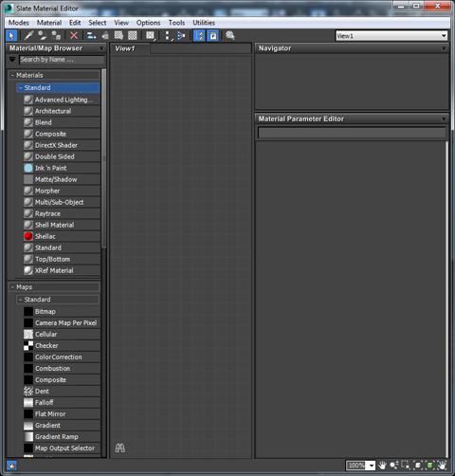Click Put Material to Scene icon
The width and height of the screenshot is (455, 476).
tap(42, 35)
